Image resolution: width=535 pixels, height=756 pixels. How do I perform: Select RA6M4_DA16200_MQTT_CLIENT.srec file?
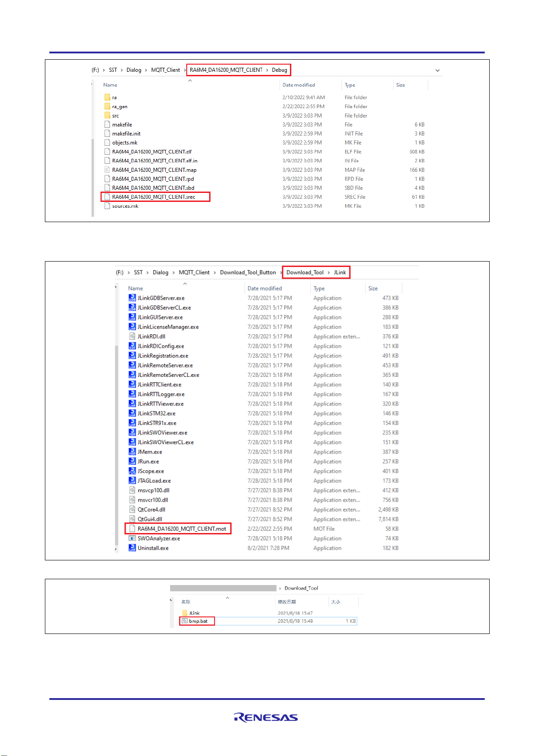[x=153, y=197]
